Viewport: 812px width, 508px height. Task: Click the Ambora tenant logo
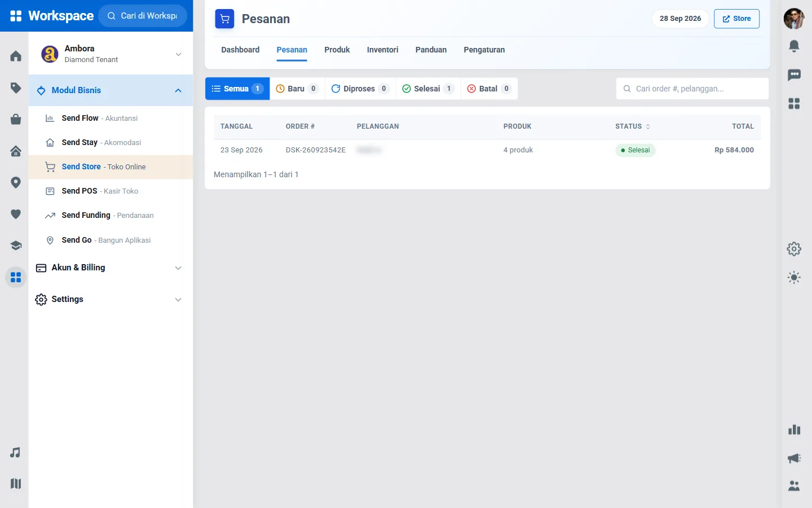click(x=50, y=54)
